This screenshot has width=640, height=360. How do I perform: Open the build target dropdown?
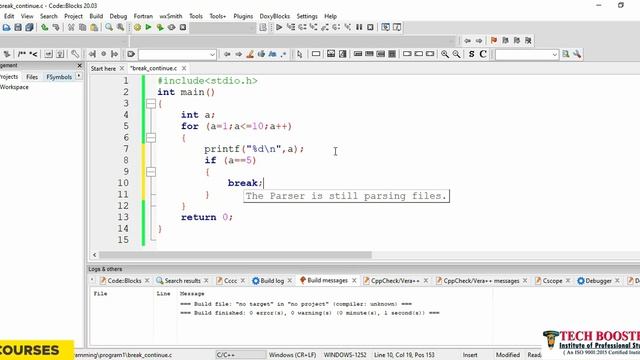[x=223, y=27]
